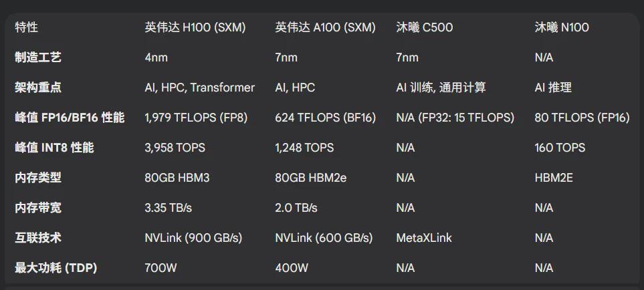
Task: Select the 沐曦 C500 column header
Action: pyautogui.click(x=424, y=27)
